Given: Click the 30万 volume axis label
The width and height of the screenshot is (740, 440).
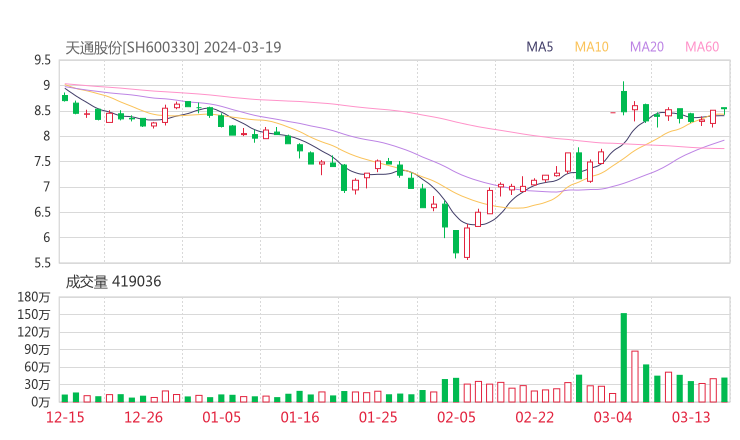Looking at the screenshot, I should click(37, 385).
